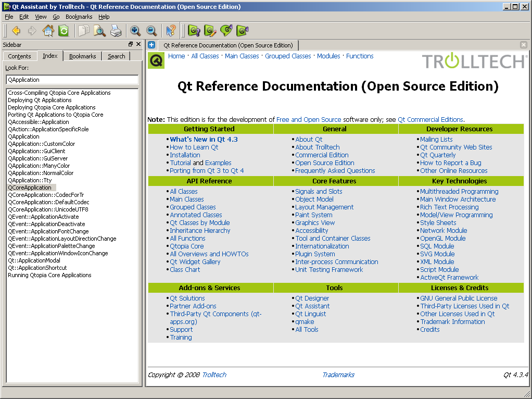The width and height of the screenshot is (532, 399).
Task: Open the View menu
Action: (41, 17)
